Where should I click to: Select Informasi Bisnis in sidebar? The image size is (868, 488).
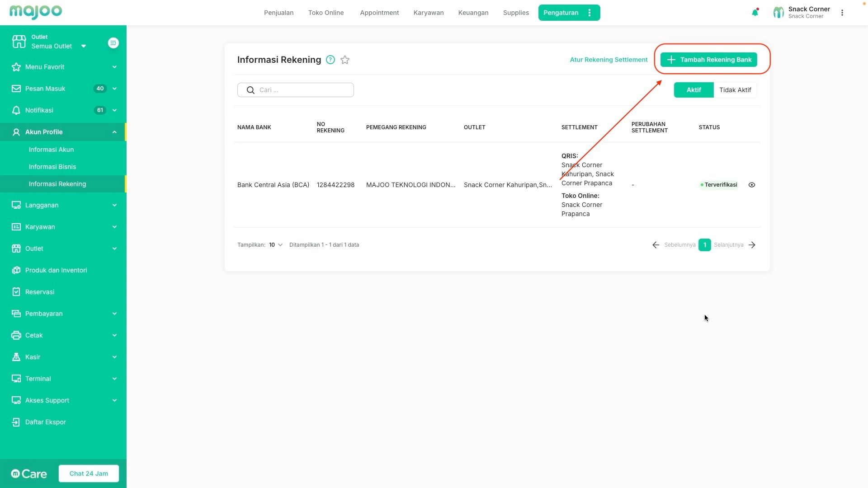pos(52,167)
